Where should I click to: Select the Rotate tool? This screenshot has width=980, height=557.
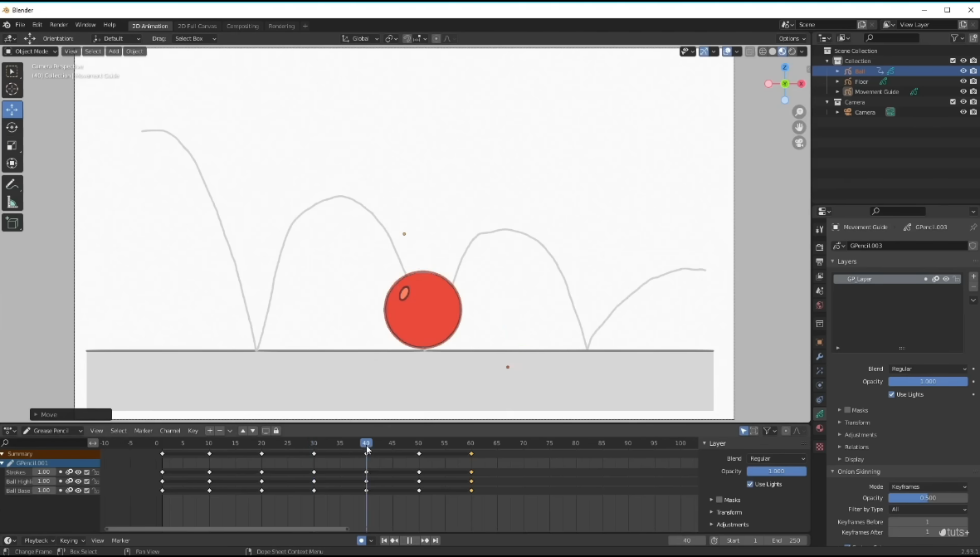pos(12,128)
